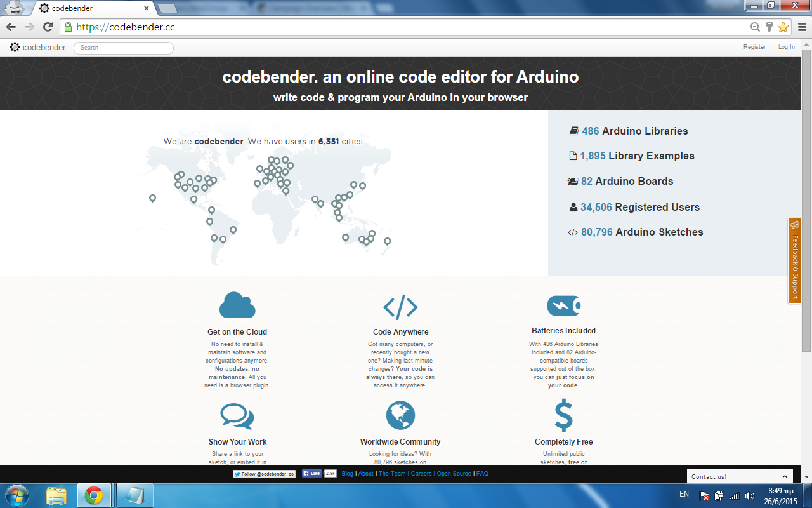Click the 1,895 Library Examples link
The width and height of the screenshot is (812, 508).
[637, 156]
